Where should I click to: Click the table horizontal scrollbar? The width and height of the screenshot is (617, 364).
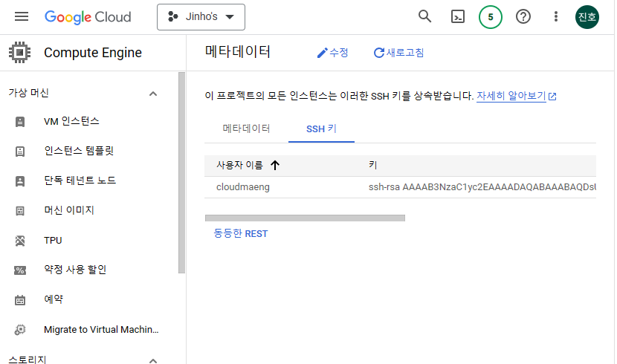point(305,218)
